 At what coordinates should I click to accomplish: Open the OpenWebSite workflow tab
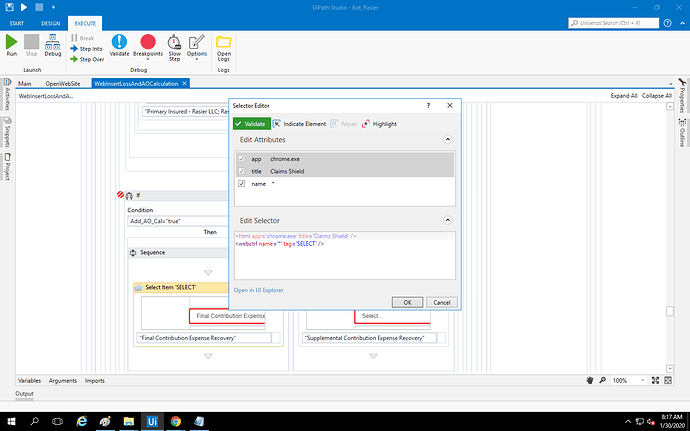[62, 83]
